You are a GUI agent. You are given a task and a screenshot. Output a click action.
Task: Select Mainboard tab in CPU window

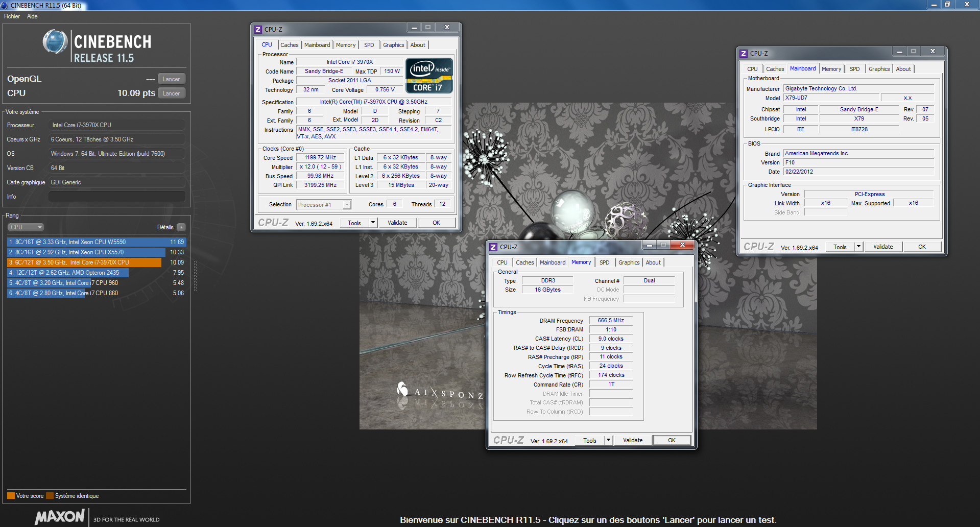[x=317, y=45]
